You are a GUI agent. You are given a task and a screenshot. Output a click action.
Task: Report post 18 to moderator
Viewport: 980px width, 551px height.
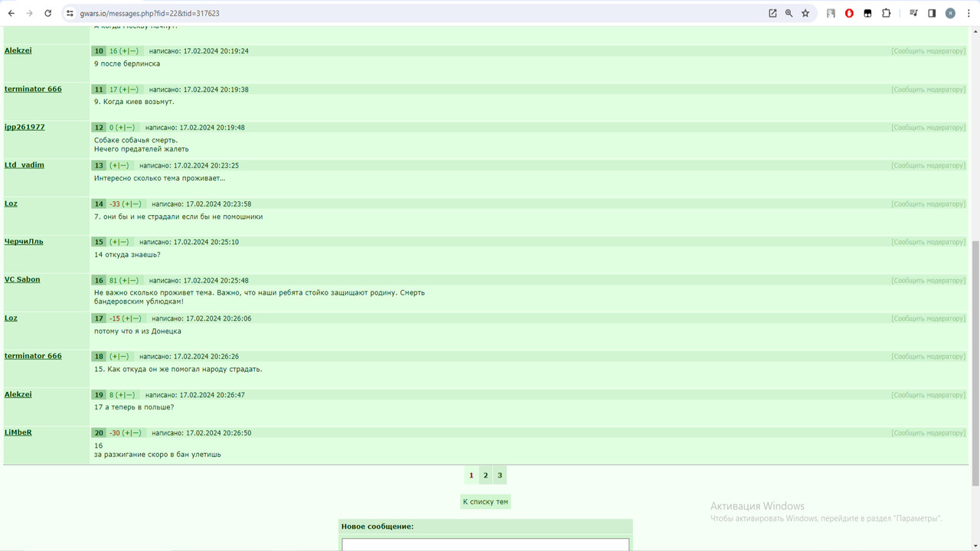click(x=928, y=357)
